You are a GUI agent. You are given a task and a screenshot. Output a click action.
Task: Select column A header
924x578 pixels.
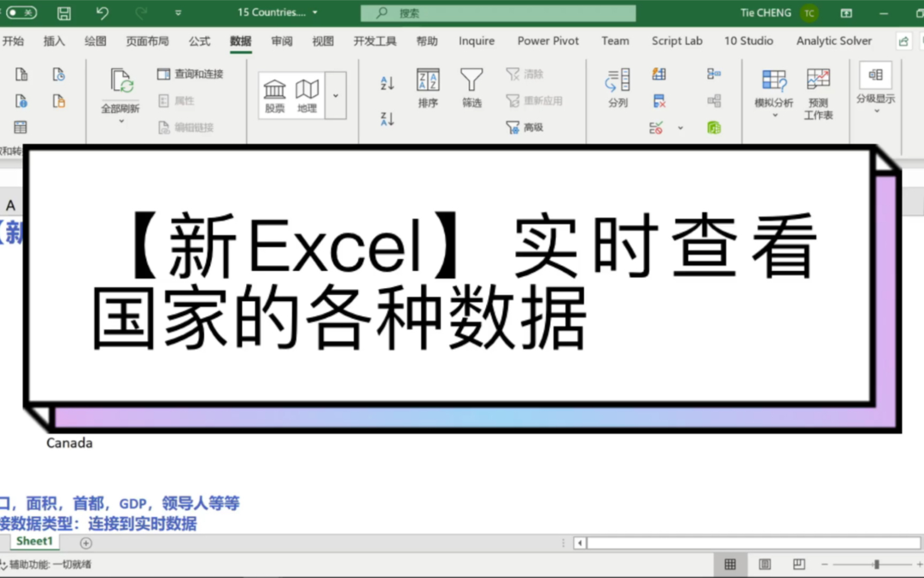pos(10,205)
